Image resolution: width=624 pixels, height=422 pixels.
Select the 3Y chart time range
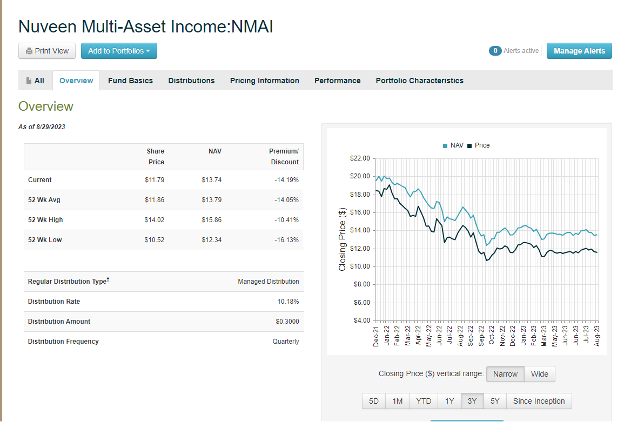tap(473, 401)
